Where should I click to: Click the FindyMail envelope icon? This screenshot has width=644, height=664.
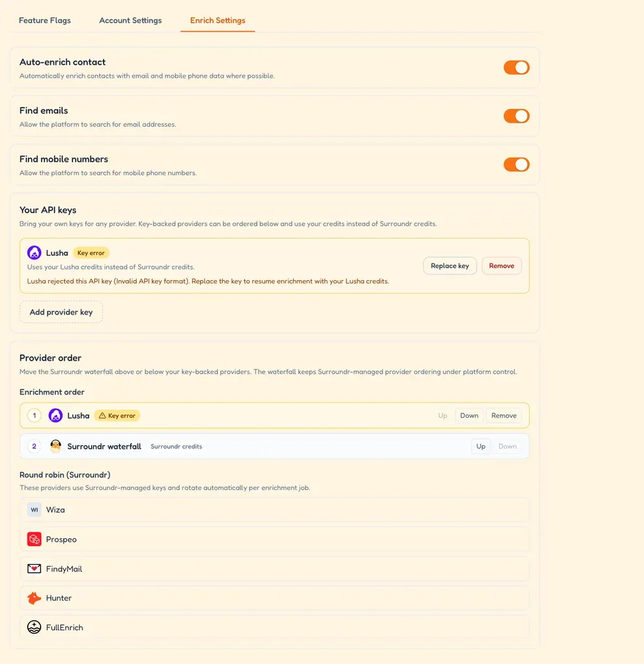point(34,569)
